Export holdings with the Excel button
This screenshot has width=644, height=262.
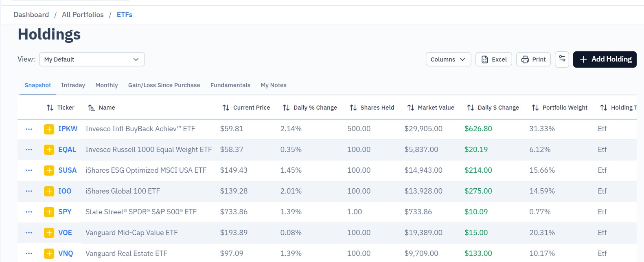click(494, 59)
